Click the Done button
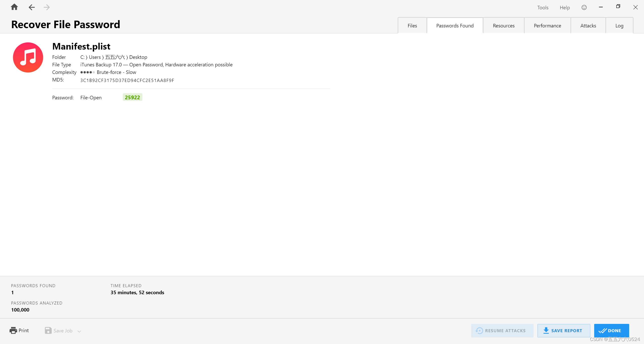Viewport: 644px width, 344px height. click(x=611, y=330)
